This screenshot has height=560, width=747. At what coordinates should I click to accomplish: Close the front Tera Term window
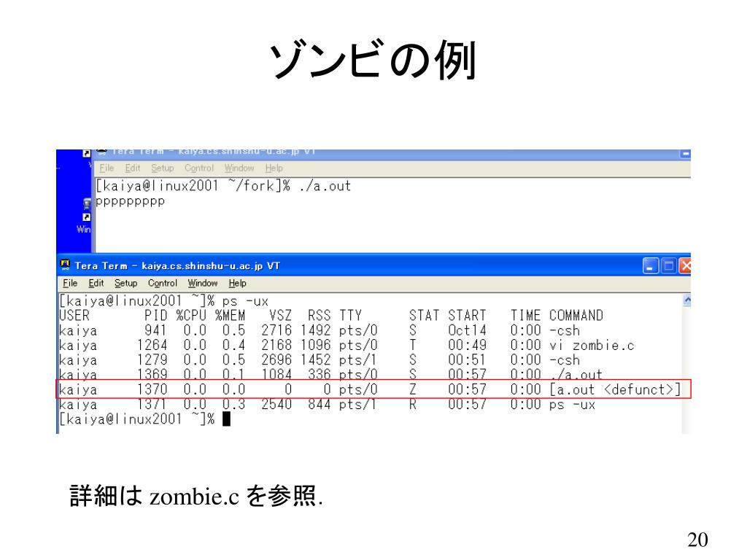pos(685,265)
